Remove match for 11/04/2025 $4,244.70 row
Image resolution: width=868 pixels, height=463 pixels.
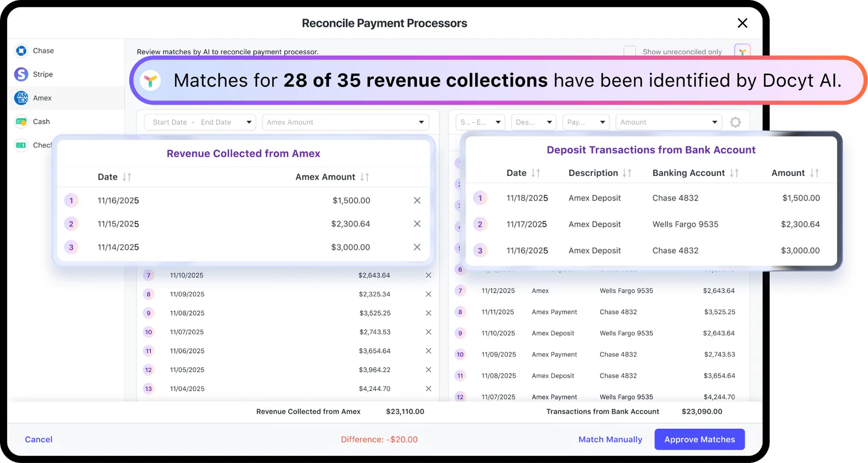(x=429, y=389)
